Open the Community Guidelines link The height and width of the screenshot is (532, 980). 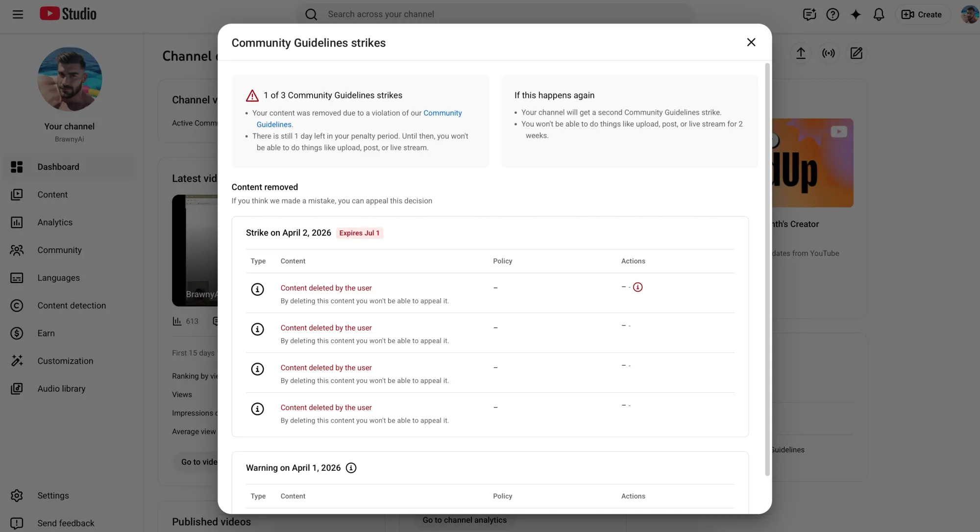(x=442, y=113)
